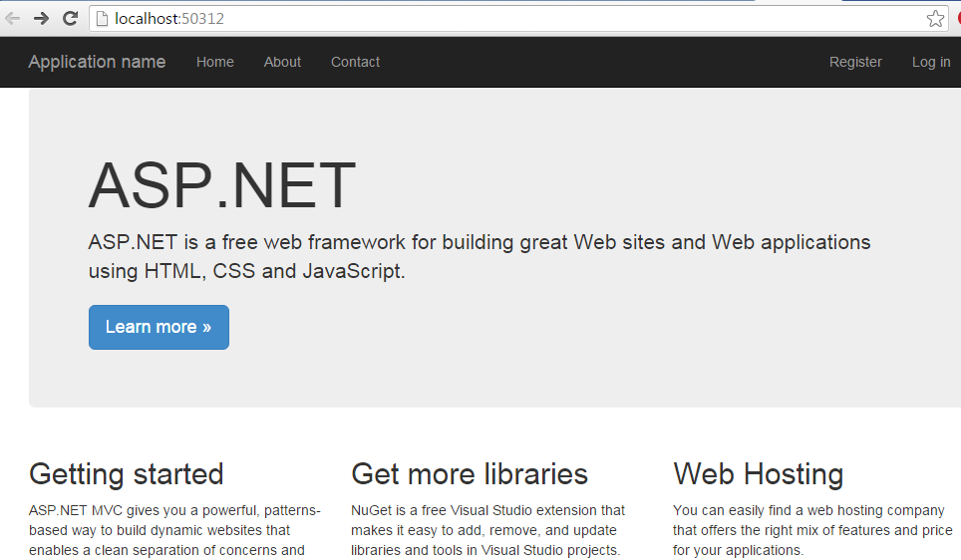This screenshot has width=961, height=560.
Task: Open the Contact nav item
Action: click(x=356, y=62)
